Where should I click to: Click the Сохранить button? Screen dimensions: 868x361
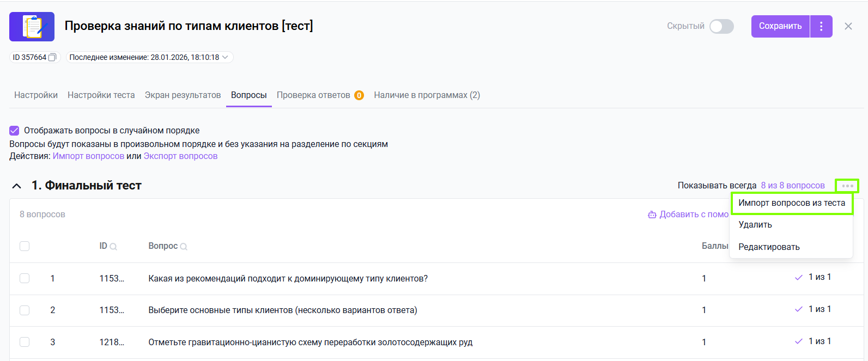click(x=780, y=26)
